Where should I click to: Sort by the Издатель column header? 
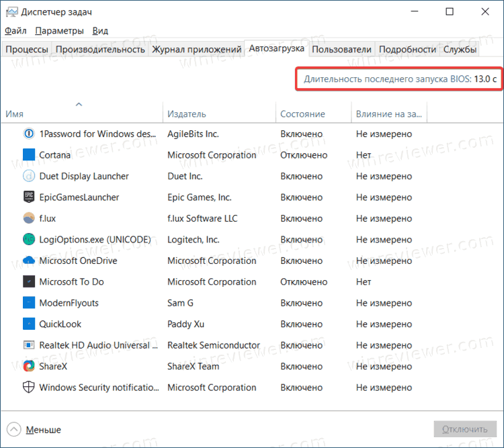(x=220, y=112)
